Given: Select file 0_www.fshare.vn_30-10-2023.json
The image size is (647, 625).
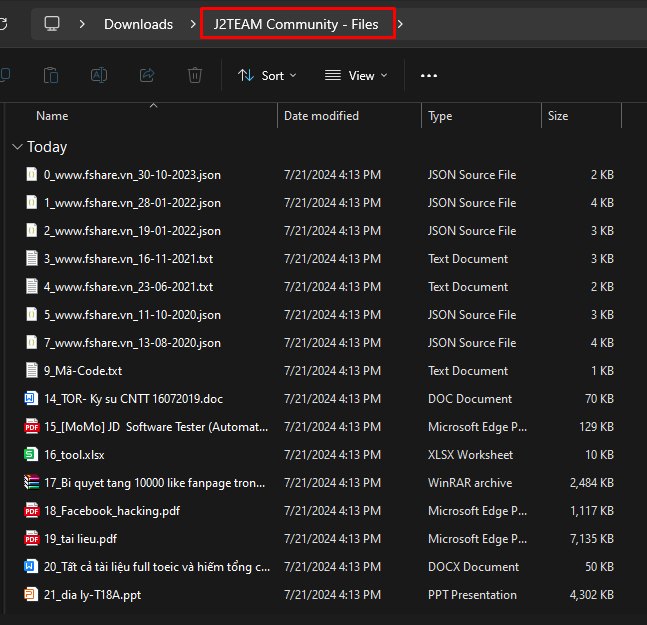Looking at the screenshot, I should click(132, 175).
